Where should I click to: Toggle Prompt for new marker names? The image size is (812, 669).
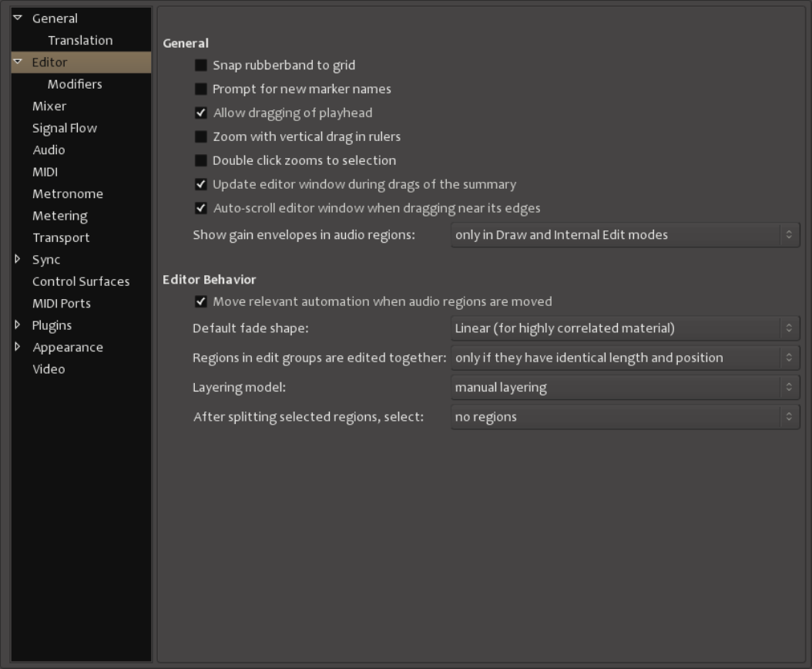point(201,89)
